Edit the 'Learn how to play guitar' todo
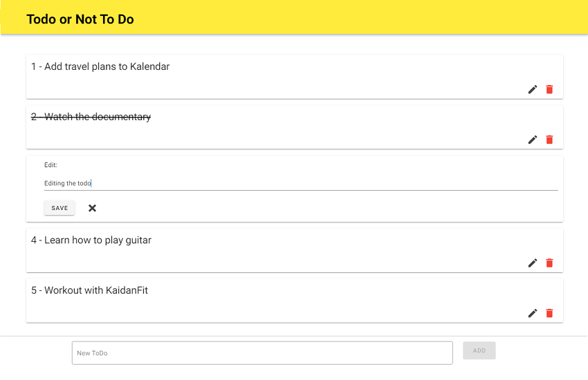Screen dimensions: 588x380 point(533,263)
